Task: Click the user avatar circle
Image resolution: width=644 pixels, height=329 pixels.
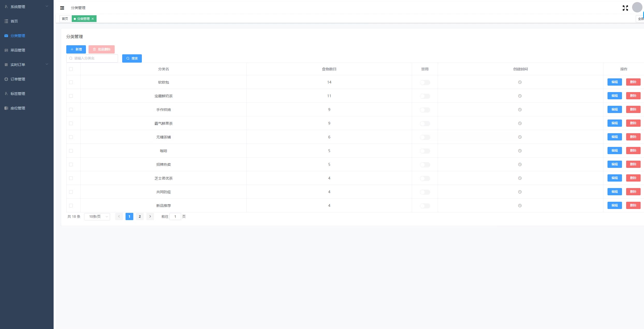Action: pos(637,7)
